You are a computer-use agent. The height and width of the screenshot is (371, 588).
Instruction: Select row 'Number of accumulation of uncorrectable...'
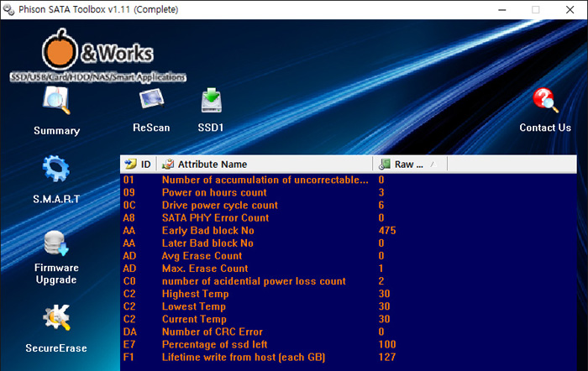pyautogui.click(x=349, y=180)
